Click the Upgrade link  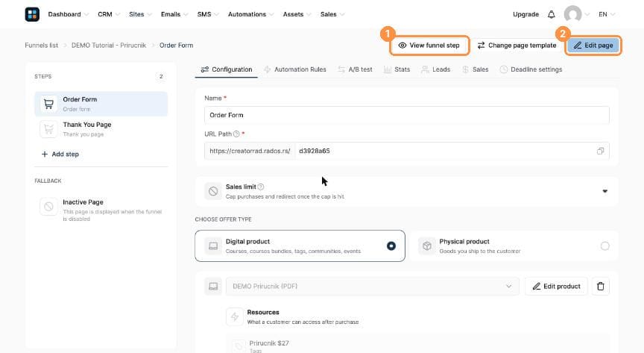point(525,14)
